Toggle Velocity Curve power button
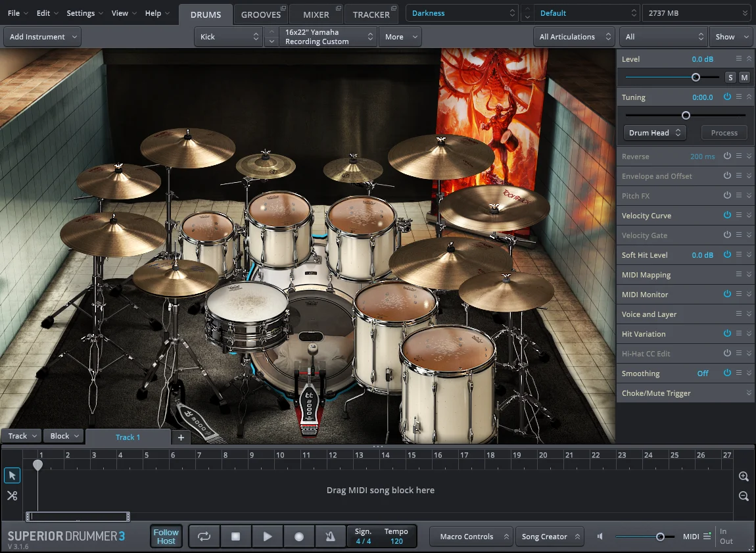The image size is (756, 553). [x=727, y=216]
